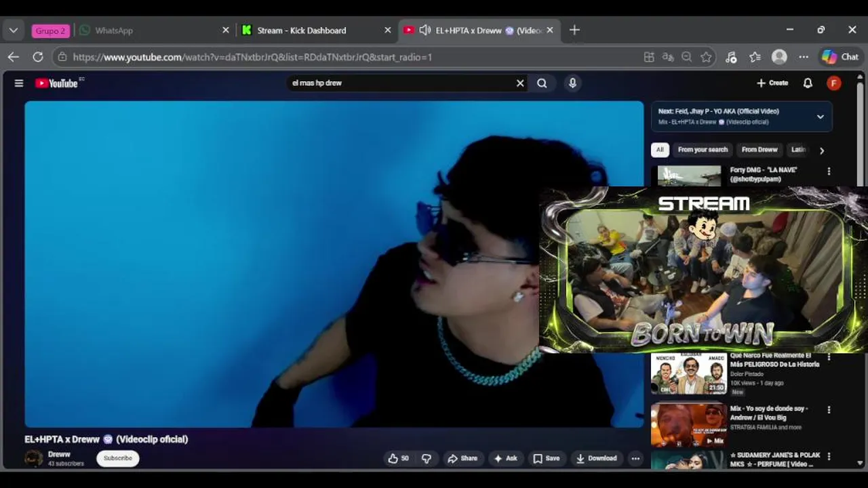Select the All filter chip
The image size is (868, 488).
tap(660, 150)
